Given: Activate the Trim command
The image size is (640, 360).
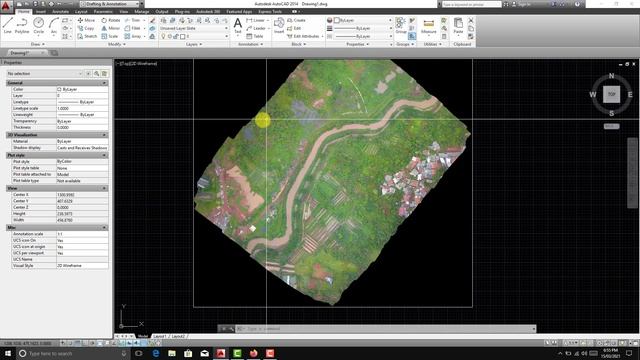Looking at the screenshot, I should pos(133,20).
